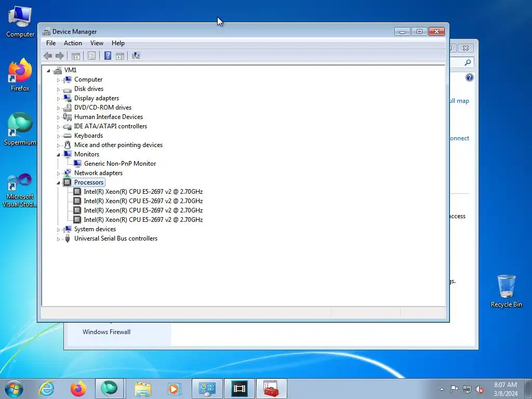Click the Recycle Bin desktop icon

pyautogui.click(x=506, y=291)
